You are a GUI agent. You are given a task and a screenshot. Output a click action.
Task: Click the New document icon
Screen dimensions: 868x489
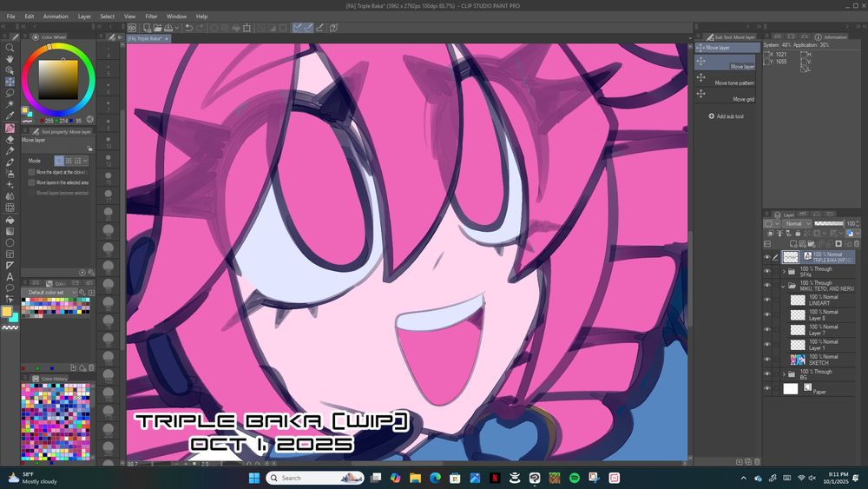(x=147, y=28)
